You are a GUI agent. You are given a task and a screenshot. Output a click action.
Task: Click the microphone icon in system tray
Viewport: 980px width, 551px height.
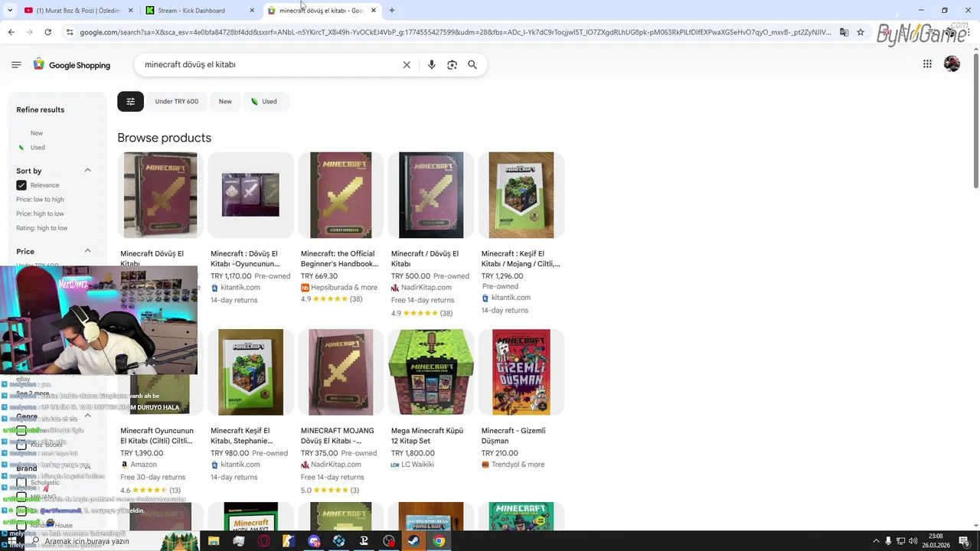click(x=888, y=541)
